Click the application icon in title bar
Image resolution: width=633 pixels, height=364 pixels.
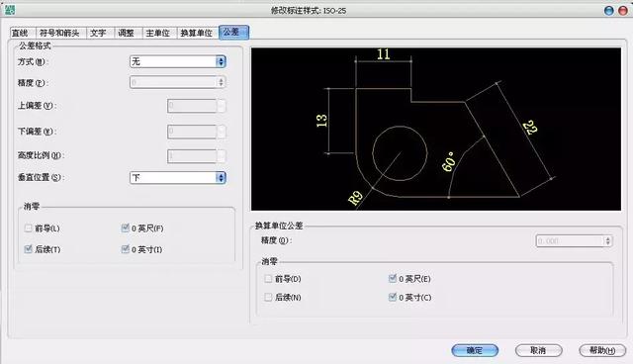coord(10,10)
